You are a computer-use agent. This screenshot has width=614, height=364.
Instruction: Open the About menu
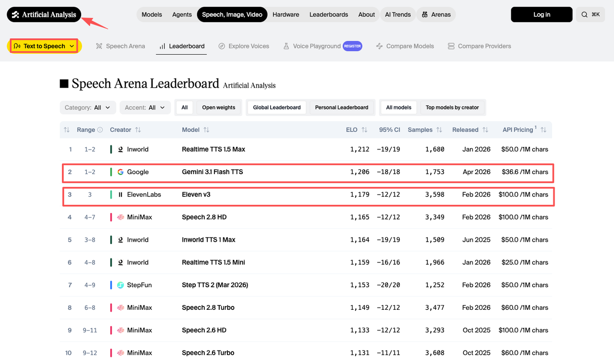click(x=366, y=14)
